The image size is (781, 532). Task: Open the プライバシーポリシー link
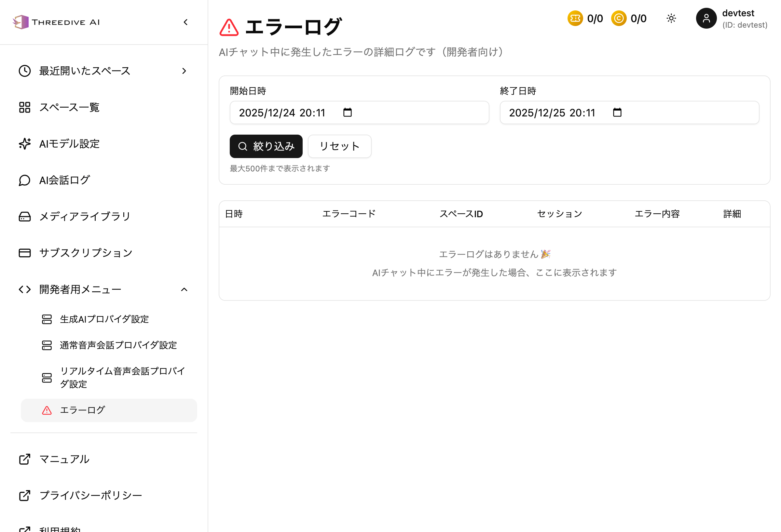(104, 495)
